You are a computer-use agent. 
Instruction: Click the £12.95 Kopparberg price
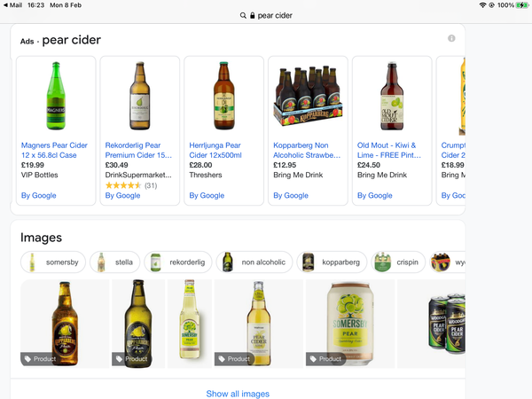tap(285, 165)
